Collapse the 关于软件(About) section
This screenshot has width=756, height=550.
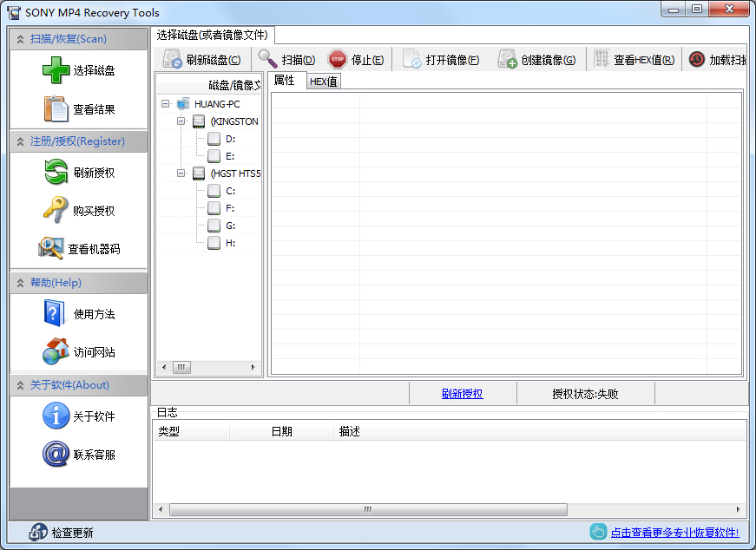point(20,385)
